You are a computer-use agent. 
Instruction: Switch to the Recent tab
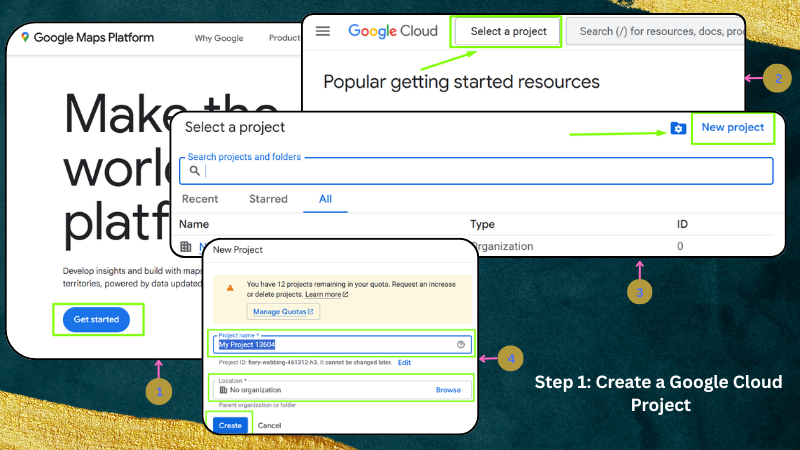point(200,199)
